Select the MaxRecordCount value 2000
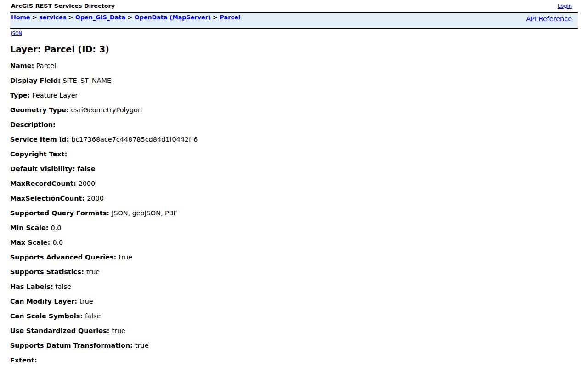 pos(87,184)
